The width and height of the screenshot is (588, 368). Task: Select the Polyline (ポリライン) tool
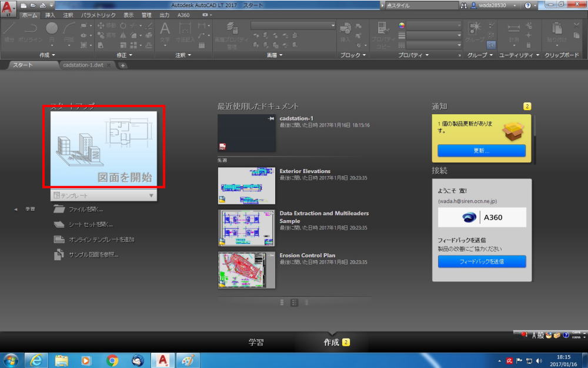[30, 32]
